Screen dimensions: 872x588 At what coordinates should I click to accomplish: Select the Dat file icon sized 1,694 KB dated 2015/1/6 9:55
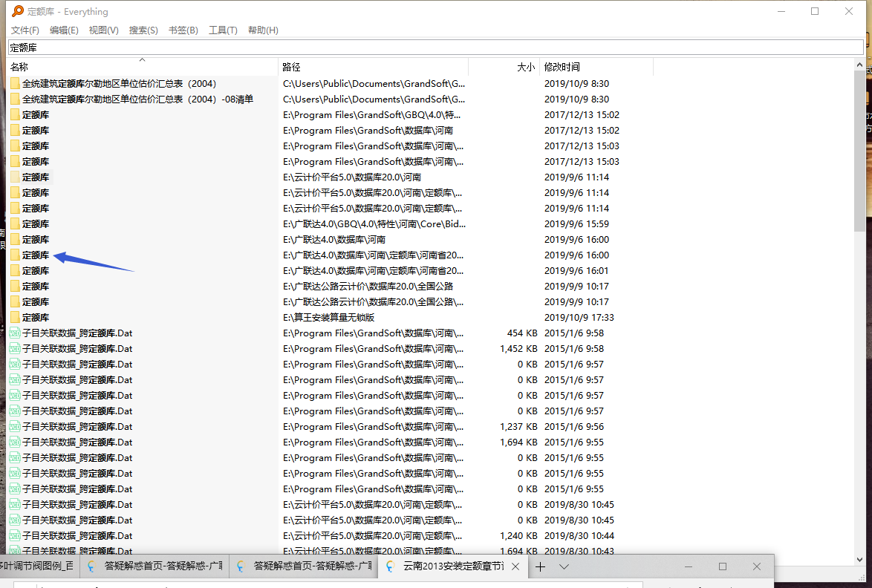[15, 442]
